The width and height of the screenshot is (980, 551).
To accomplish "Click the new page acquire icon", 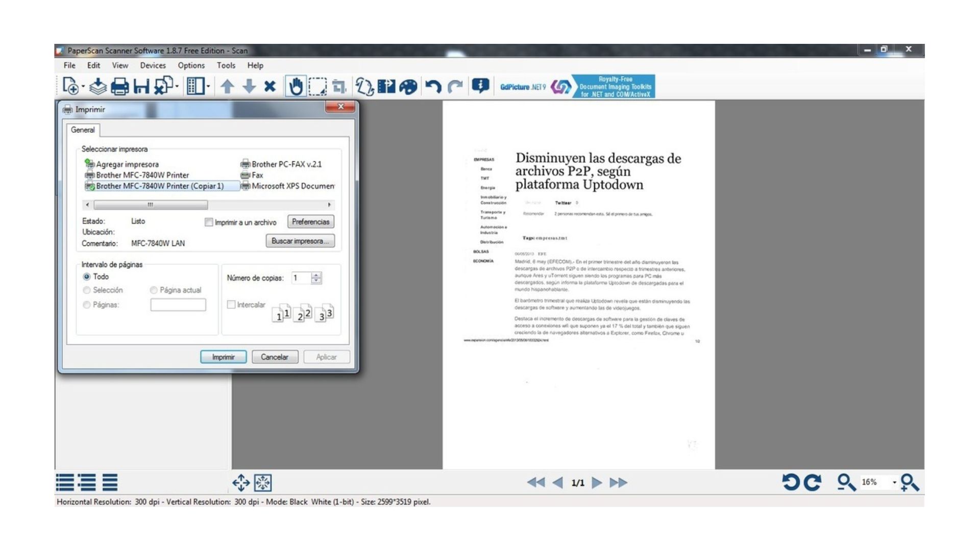I will click(70, 86).
